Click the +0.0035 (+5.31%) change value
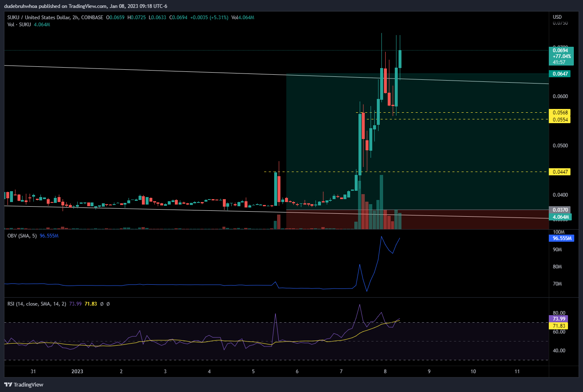The height and width of the screenshot is (392, 583). pos(209,18)
